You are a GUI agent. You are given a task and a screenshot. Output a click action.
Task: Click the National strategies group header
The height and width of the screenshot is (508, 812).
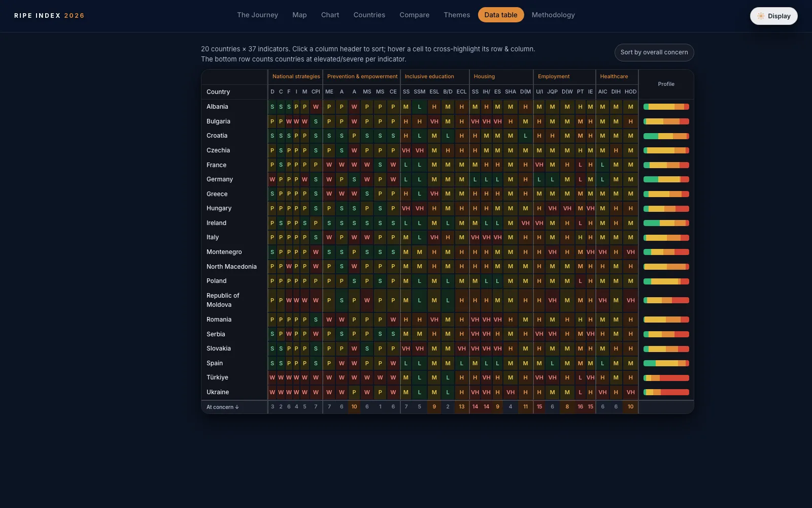coord(296,77)
